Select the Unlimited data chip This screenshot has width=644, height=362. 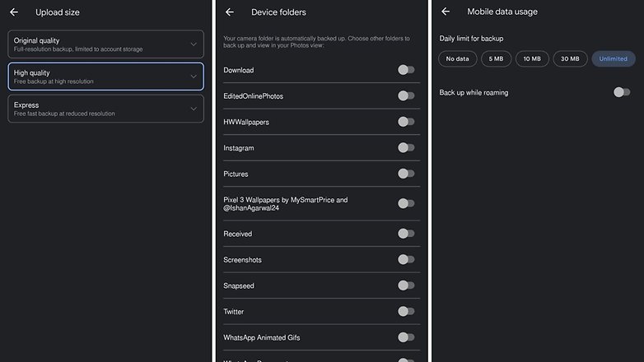(614, 58)
